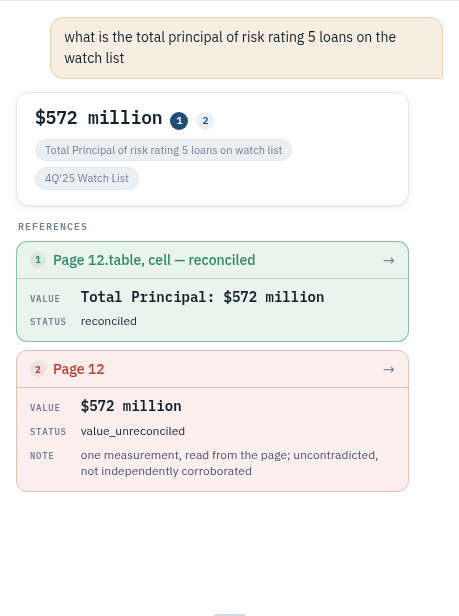Click the number 2 circle in red reference
The width and height of the screenshot is (459, 616).
(x=38, y=369)
